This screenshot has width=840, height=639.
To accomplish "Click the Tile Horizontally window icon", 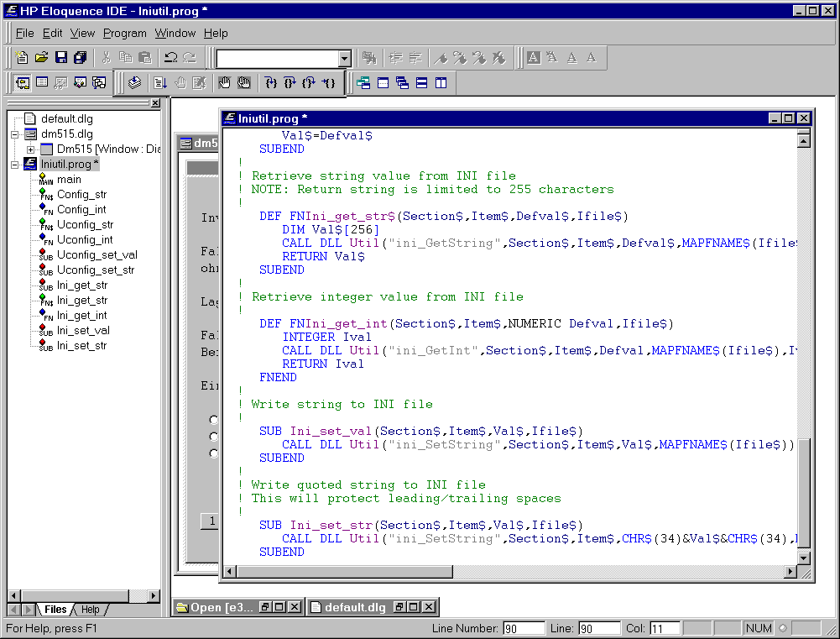I will (421, 82).
